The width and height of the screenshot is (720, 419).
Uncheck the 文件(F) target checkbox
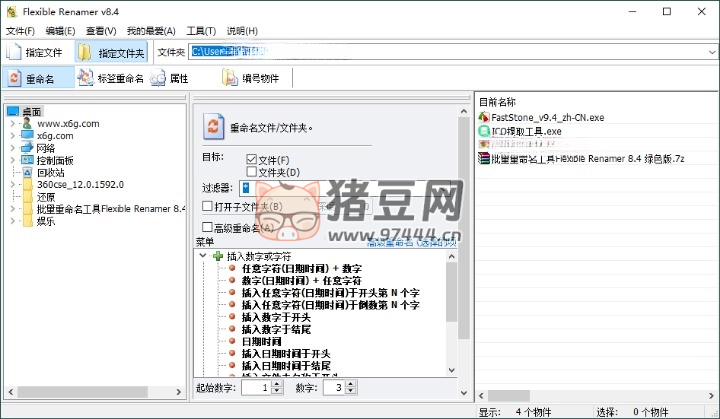point(252,159)
